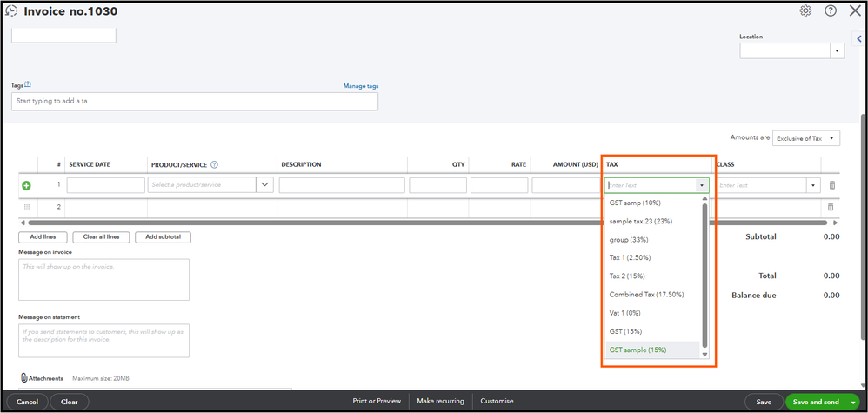This screenshot has width=868, height=413.
Task: Open the Manage tags link
Action: pos(361,86)
